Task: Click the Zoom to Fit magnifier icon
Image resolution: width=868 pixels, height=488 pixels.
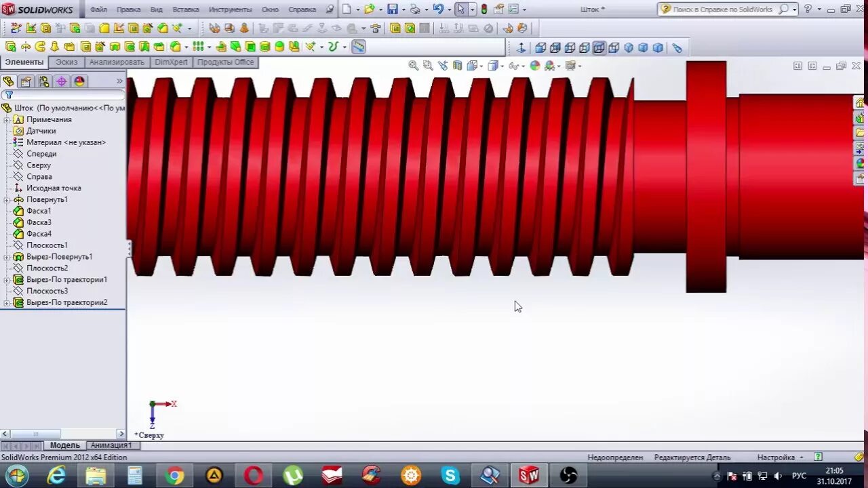Action: pyautogui.click(x=413, y=66)
